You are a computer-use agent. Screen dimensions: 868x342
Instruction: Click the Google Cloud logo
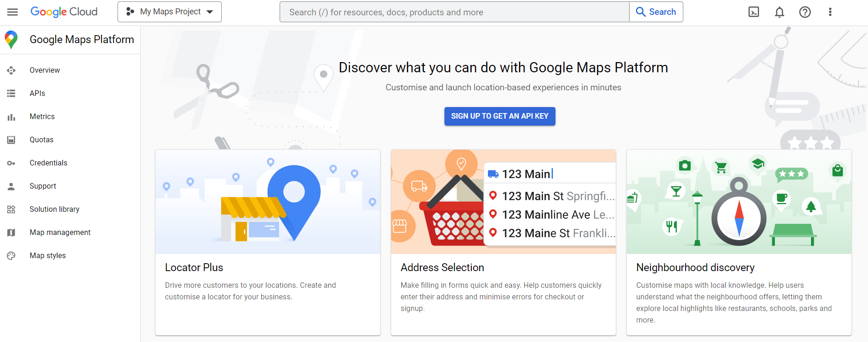(64, 12)
